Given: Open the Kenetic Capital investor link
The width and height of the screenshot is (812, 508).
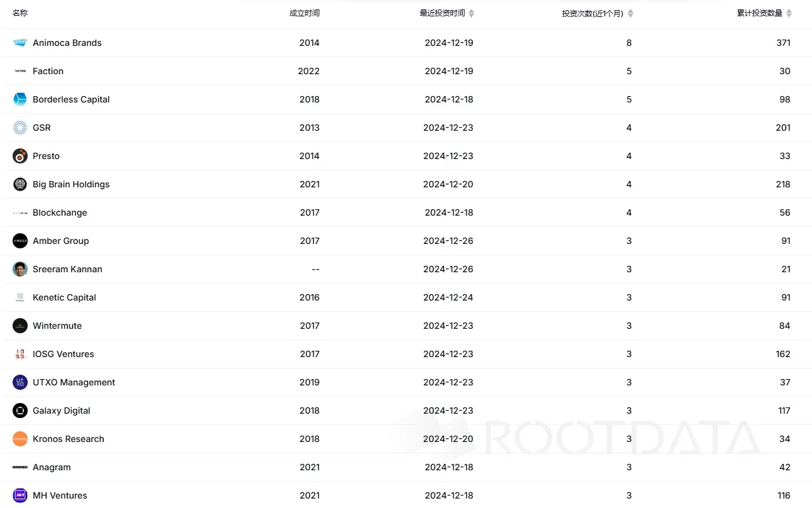Looking at the screenshot, I should (64, 297).
